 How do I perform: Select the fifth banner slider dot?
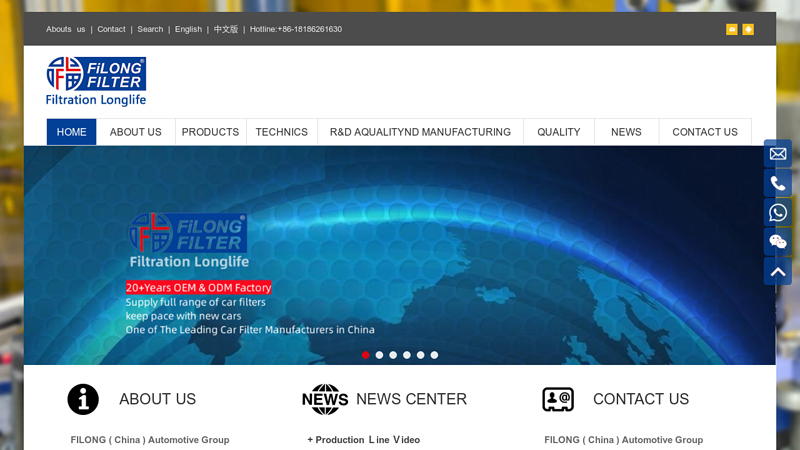[x=420, y=355]
